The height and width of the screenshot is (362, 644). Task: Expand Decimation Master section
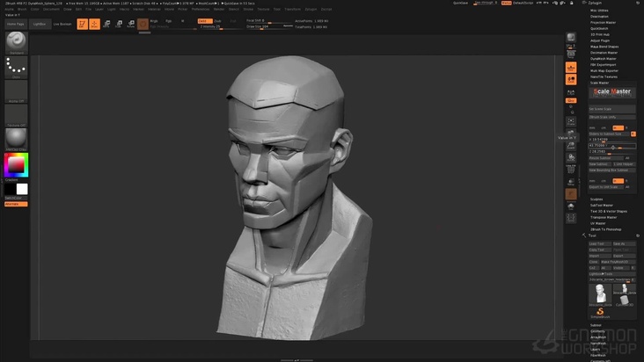tap(604, 53)
